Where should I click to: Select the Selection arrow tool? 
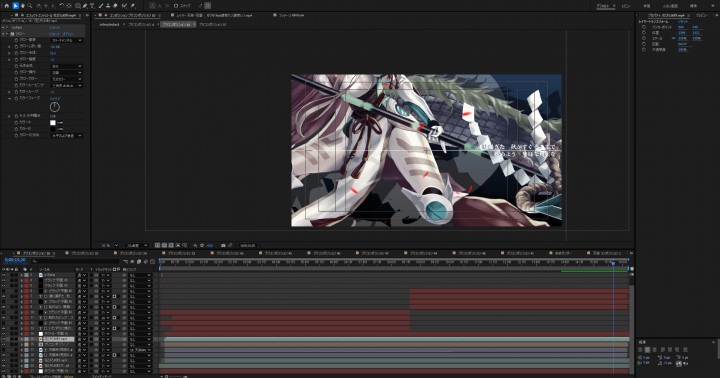[x=15, y=6]
